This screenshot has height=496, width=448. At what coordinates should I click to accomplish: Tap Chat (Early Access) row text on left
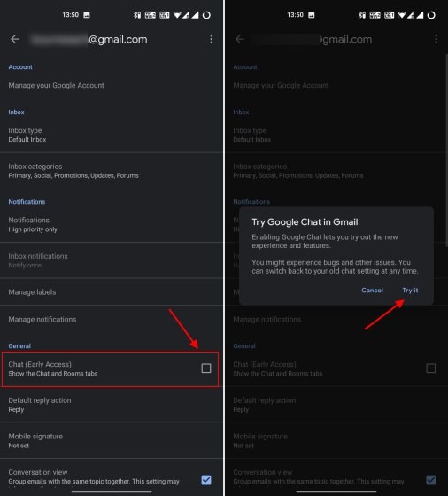(x=53, y=368)
